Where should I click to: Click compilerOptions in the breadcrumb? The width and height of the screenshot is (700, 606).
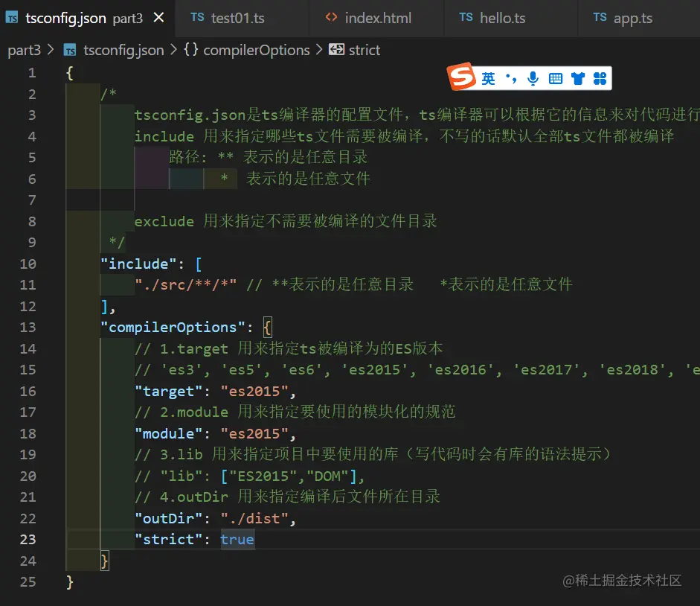click(x=256, y=50)
